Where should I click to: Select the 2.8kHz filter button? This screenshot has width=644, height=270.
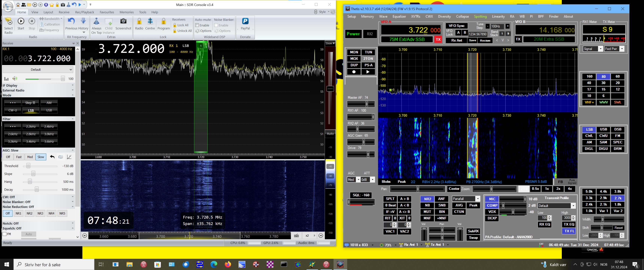point(31,134)
